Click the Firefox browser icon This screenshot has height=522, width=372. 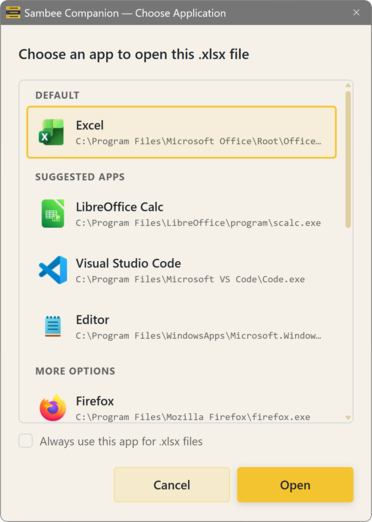tap(53, 408)
